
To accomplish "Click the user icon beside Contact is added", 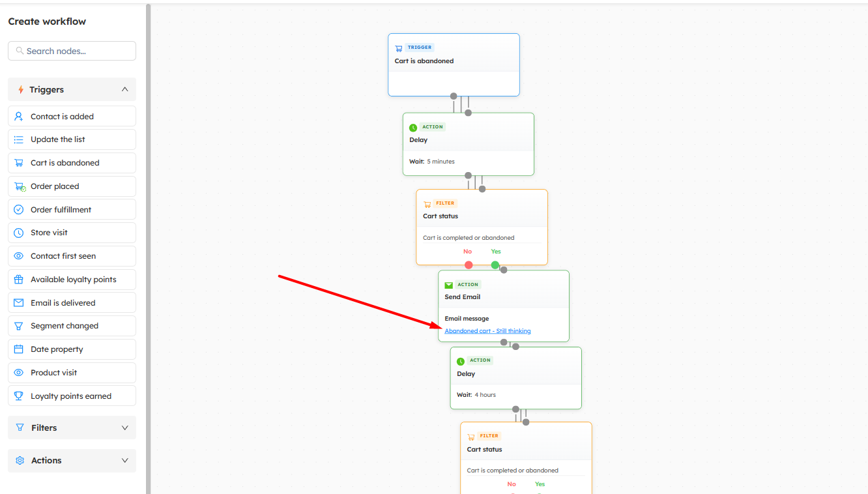I will pyautogui.click(x=19, y=117).
